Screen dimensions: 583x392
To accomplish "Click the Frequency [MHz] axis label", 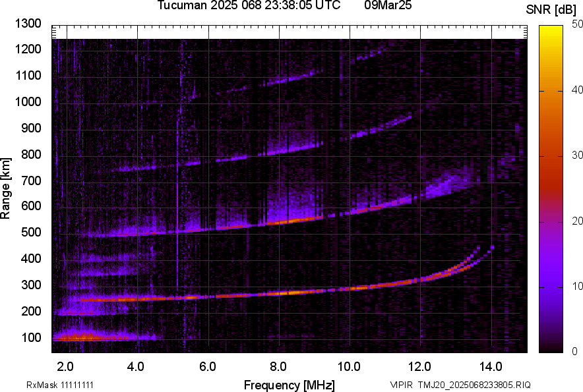I will click(289, 385).
